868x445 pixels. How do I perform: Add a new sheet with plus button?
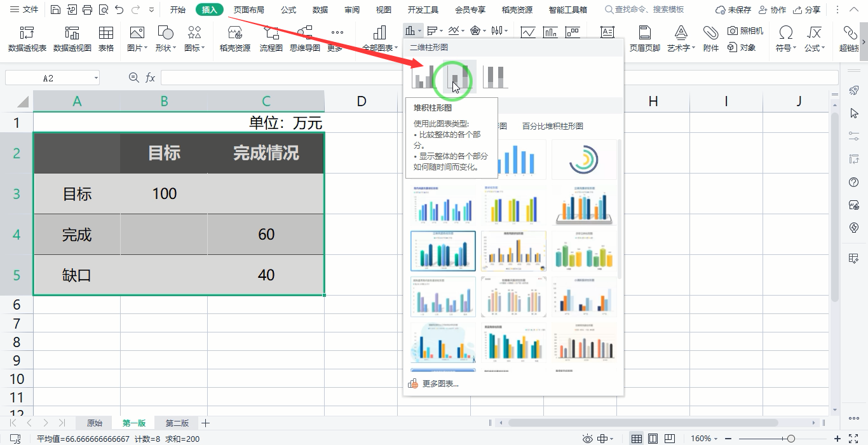pyautogui.click(x=205, y=423)
